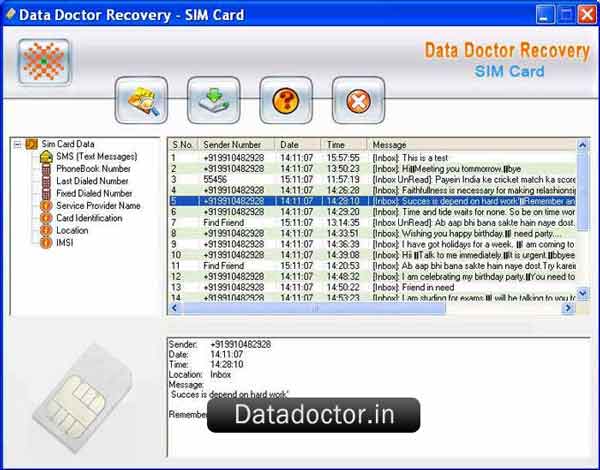The image size is (600, 470).
Task: Click the Service Provider Name info icon
Action: click(x=46, y=206)
